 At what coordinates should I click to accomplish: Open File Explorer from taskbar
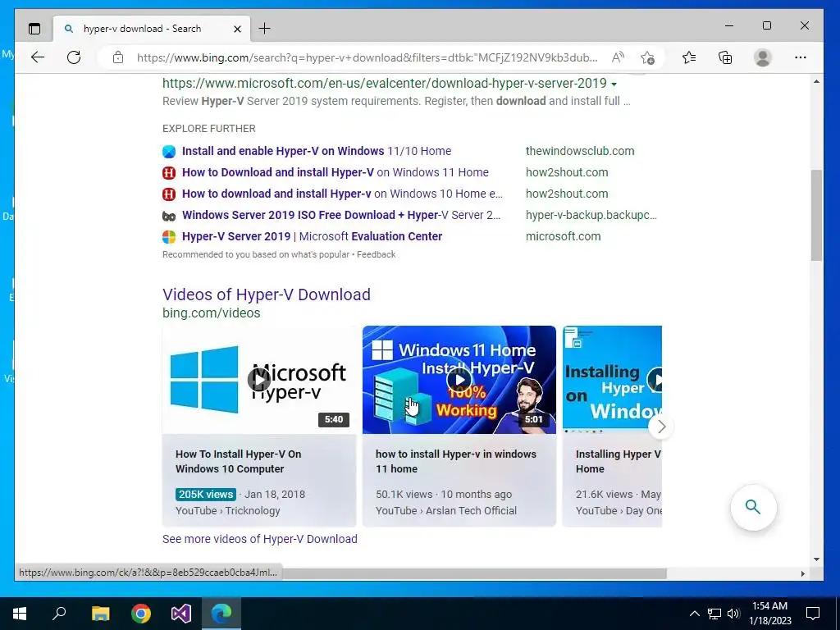pyautogui.click(x=100, y=614)
